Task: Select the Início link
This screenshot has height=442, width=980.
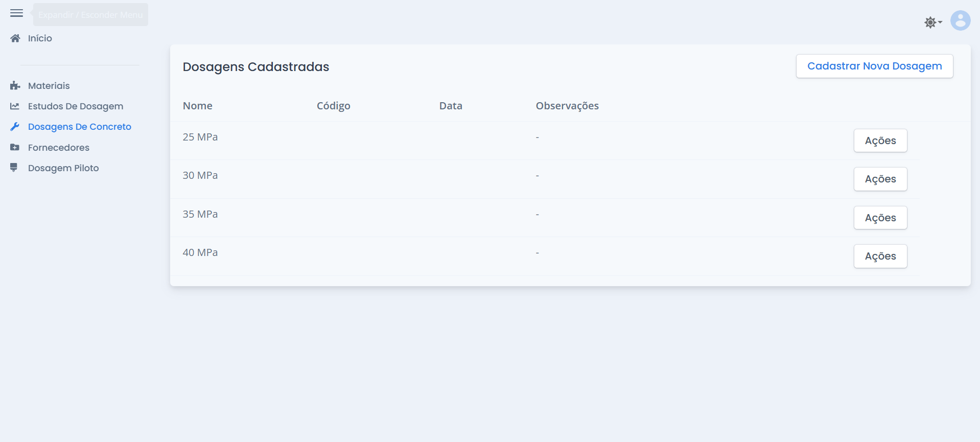Action: click(40, 38)
